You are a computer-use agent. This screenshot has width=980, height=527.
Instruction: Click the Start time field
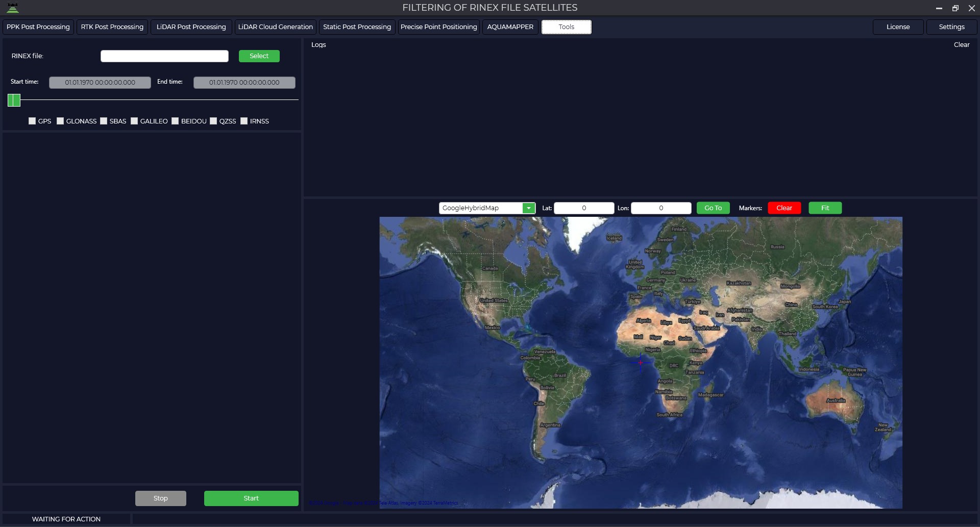pyautogui.click(x=100, y=83)
